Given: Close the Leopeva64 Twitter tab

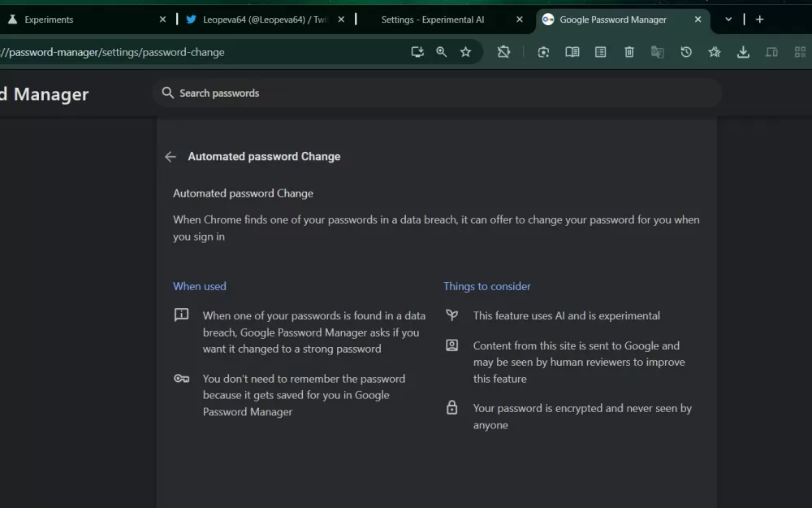Looking at the screenshot, I should [x=341, y=20].
